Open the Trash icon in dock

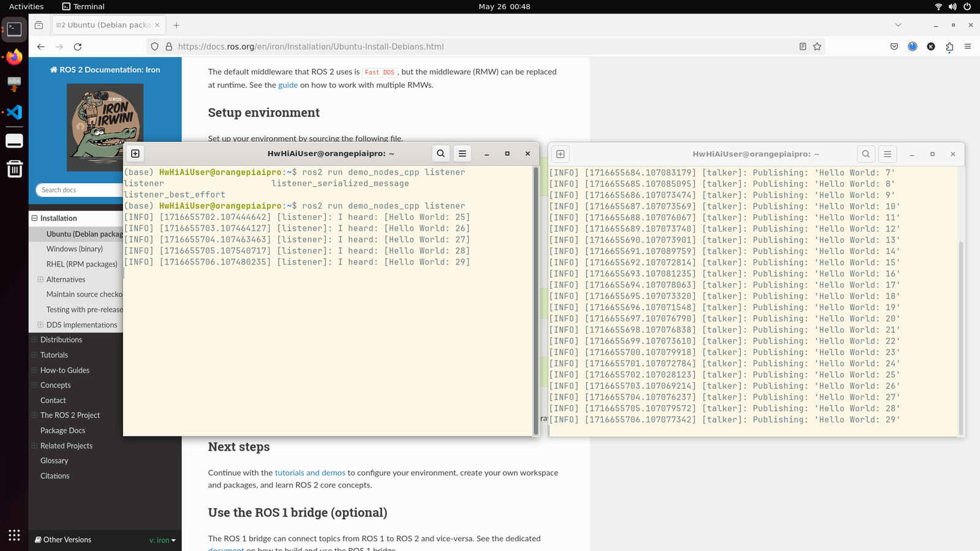14,168
